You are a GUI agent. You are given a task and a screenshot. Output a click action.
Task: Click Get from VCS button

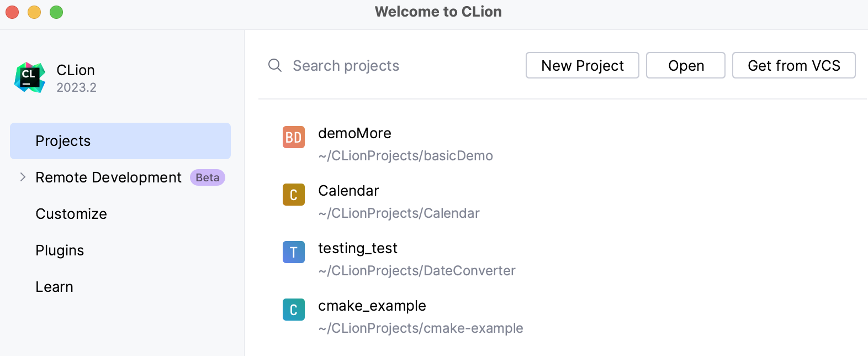pos(793,66)
